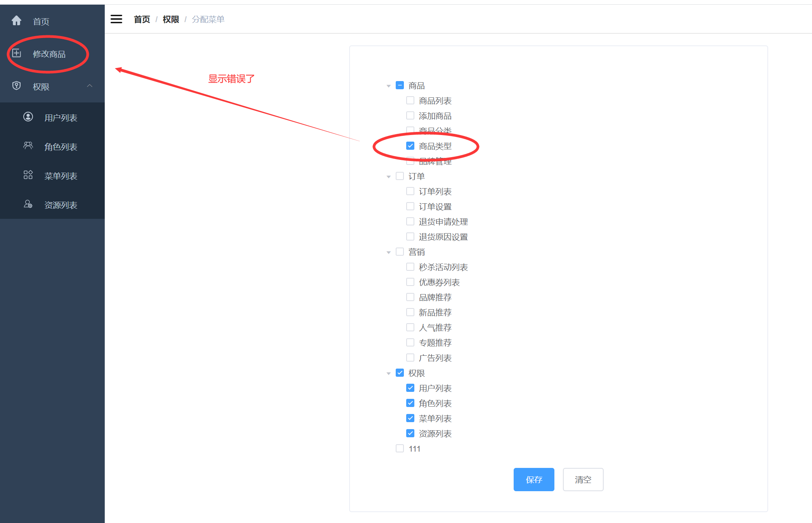This screenshot has height=523, width=812.
Task: Check the 秒杀活动列表 checkbox
Action: pyautogui.click(x=410, y=267)
